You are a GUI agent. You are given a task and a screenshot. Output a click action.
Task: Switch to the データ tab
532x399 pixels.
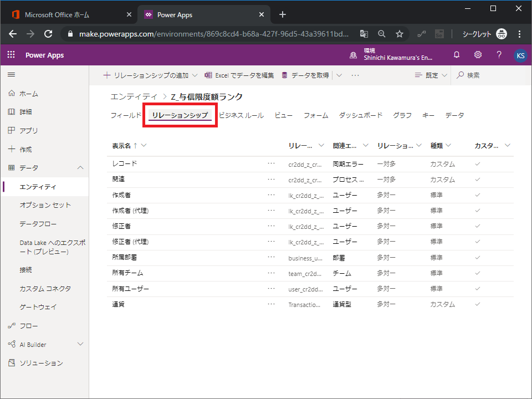click(454, 115)
